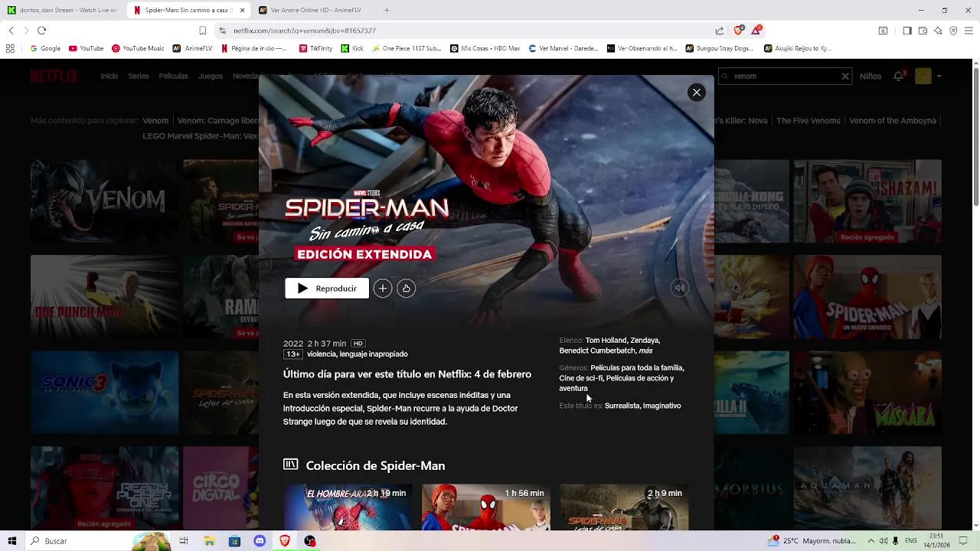This screenshot has width=980, height=551.
Task: Open File Explorer from the taskbar
Action: pos(209,541)
